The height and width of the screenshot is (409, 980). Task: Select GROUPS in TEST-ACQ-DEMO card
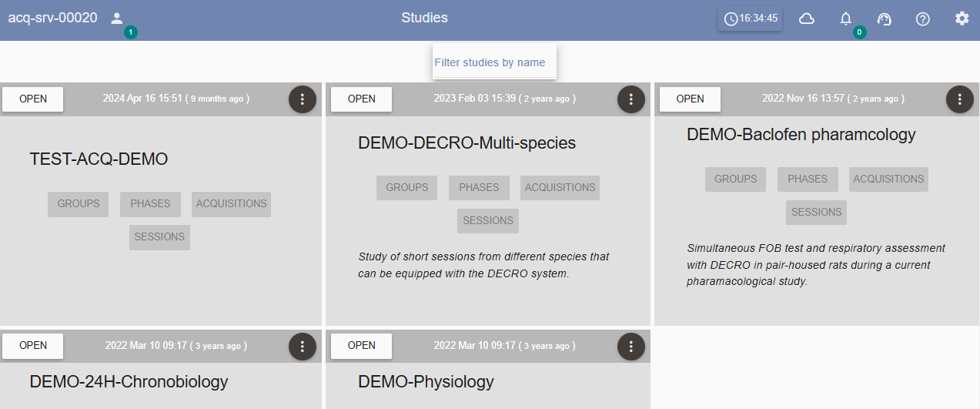coord(79,204)
